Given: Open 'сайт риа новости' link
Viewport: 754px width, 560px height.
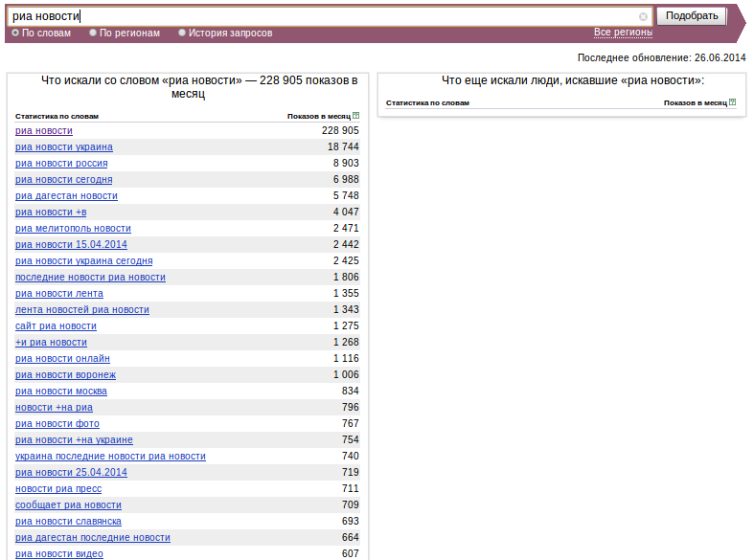Looking at the screenshot, I should pos(56,326).
